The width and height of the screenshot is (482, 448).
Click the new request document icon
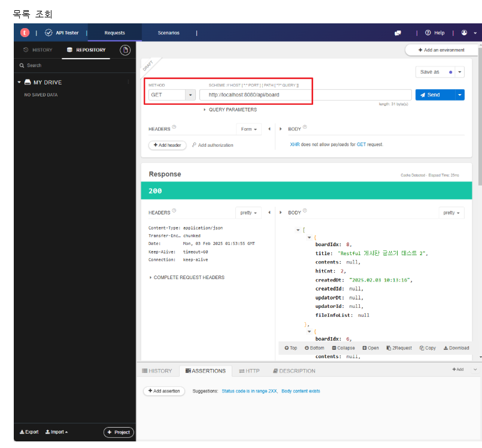coord(125,50)
